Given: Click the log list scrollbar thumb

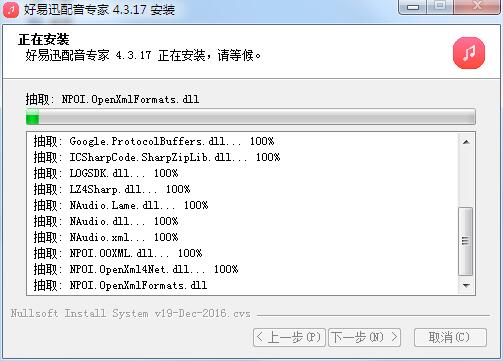Looking at the screenshot, I should click(x=466, y=241).
